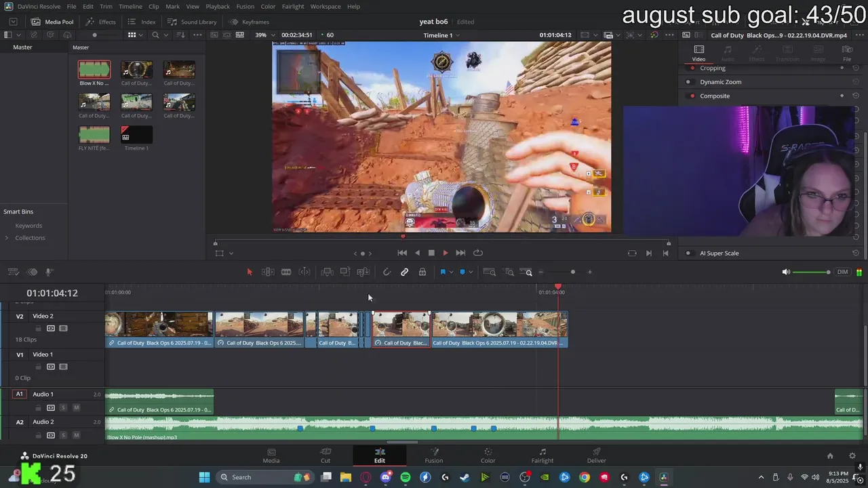Open the Media Pool panel
868x488 pixels.
52,22
